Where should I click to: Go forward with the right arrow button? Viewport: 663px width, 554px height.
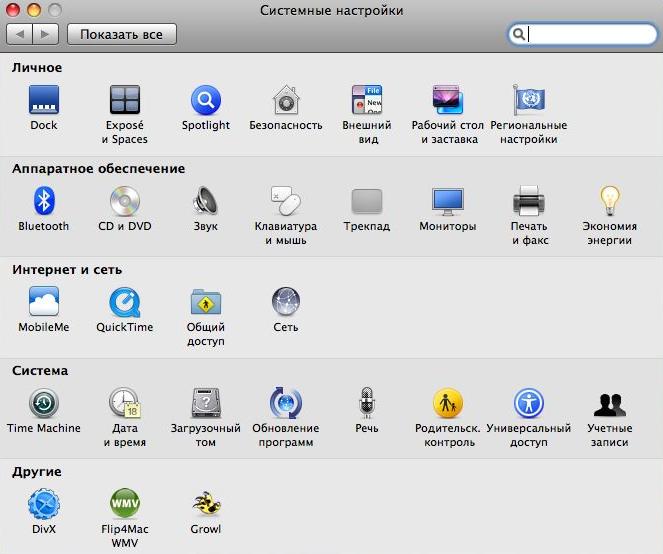[45, 34]
